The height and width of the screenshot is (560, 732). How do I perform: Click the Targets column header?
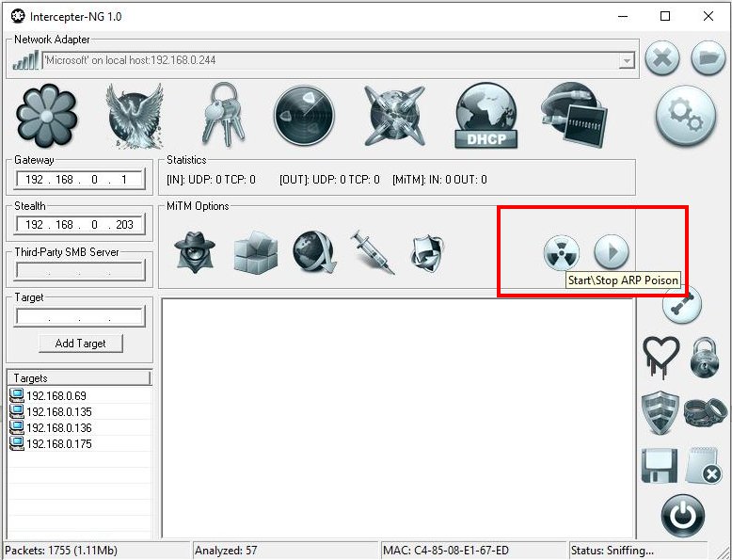pos(79,377)
